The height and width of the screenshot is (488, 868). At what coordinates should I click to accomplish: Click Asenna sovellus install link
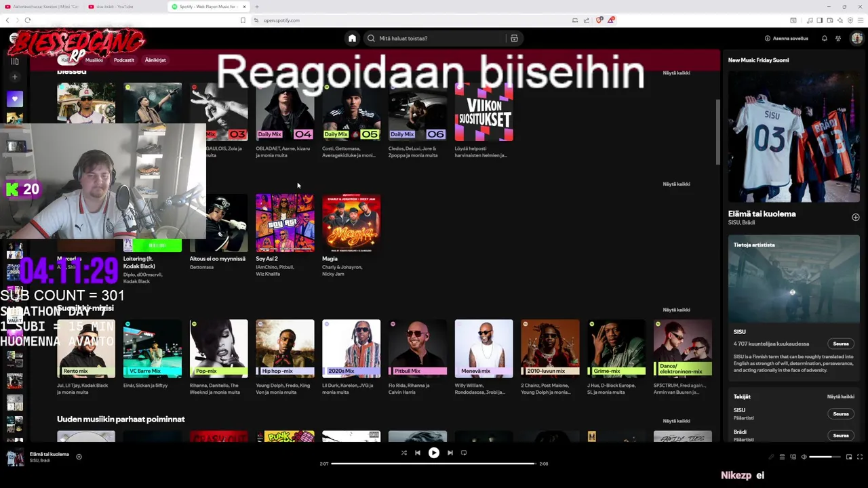point(786,39)
